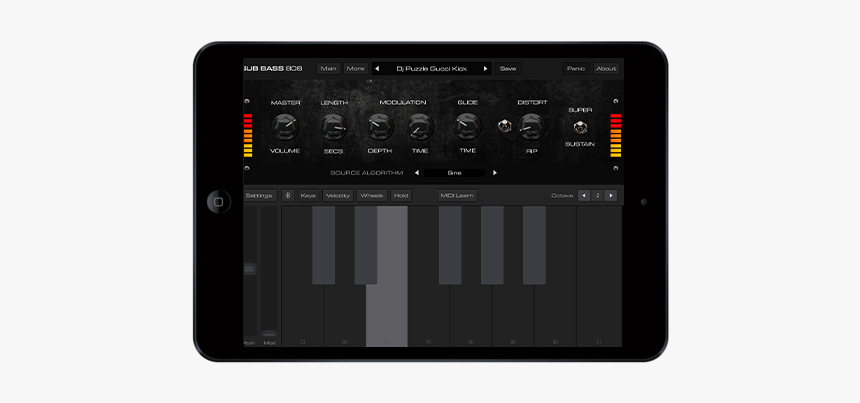The height and width of the screenshot is (403, 860).
Task: Adjust the Modulation Time knob
Action: (420, 127)
